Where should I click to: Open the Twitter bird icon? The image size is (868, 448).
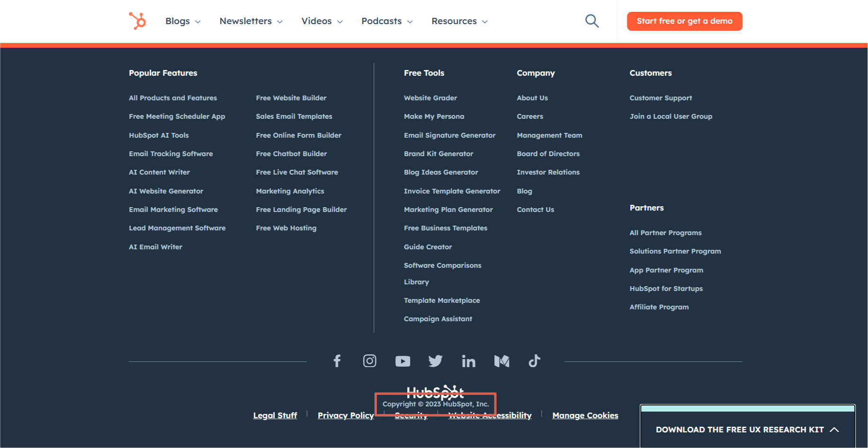coord(435,361)
